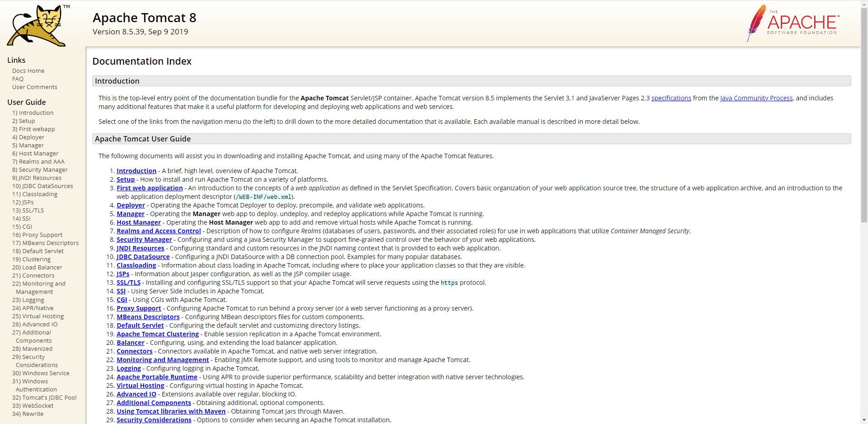
Task: Open the First web application link
Action: [150, 188]
